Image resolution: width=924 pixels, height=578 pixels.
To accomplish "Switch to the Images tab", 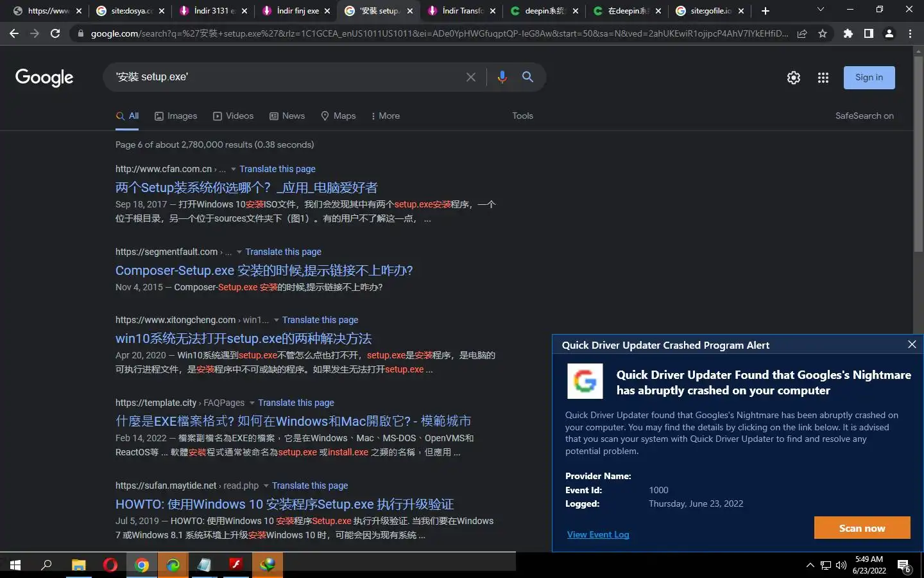I will 176,116.
